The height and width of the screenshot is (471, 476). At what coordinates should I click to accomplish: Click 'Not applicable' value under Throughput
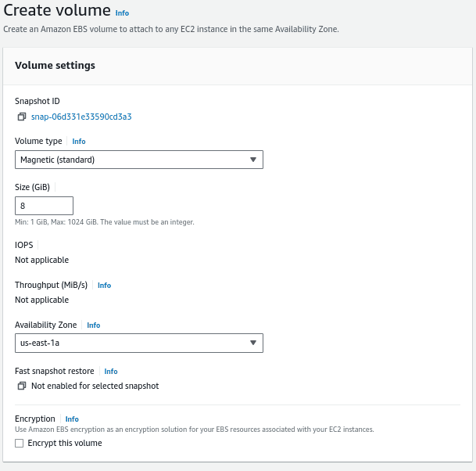(42, 300)
